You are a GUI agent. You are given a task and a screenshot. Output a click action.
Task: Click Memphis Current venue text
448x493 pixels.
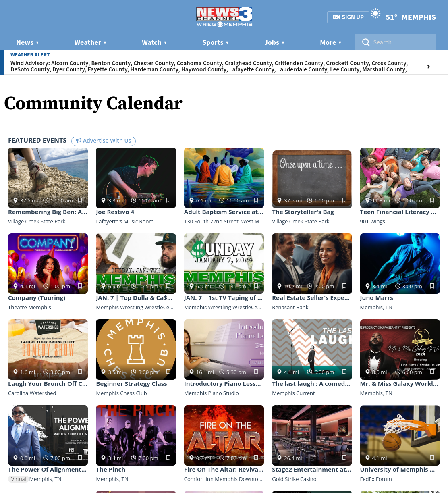click(x=293, y=393)
